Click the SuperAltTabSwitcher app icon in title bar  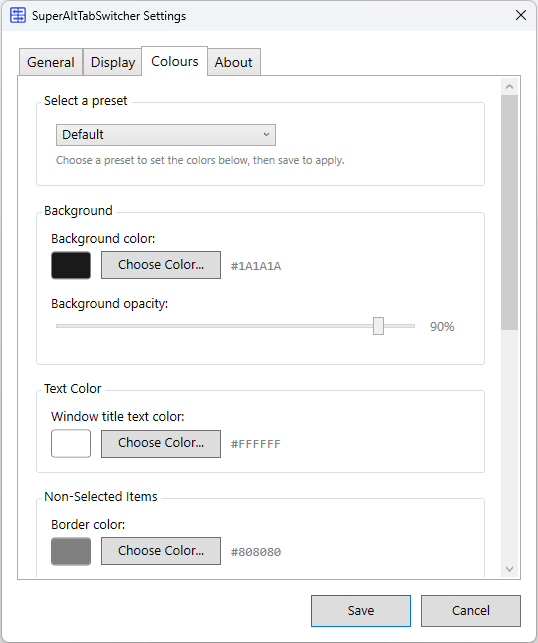[18, 16]
